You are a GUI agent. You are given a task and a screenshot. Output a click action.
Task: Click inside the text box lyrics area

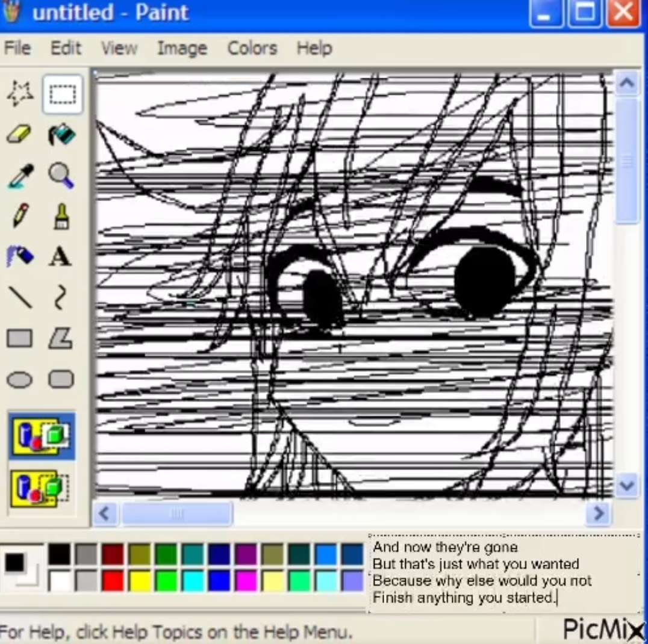504,572
